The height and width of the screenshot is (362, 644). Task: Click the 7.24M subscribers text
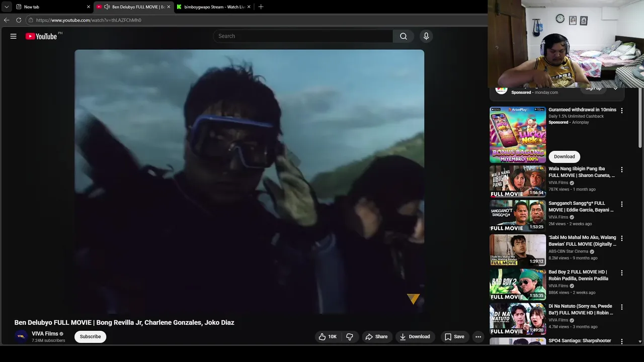pos(48,340)
